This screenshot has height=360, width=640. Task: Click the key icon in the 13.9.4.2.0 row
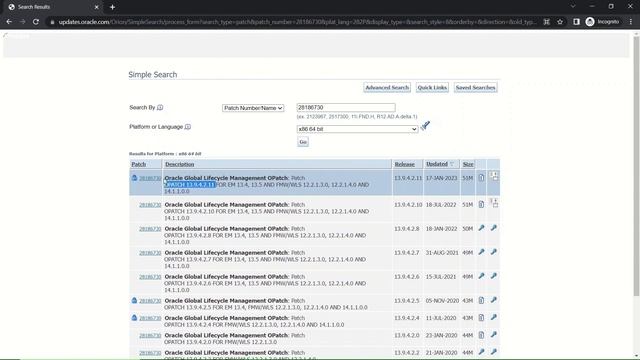tap(494, 335)
